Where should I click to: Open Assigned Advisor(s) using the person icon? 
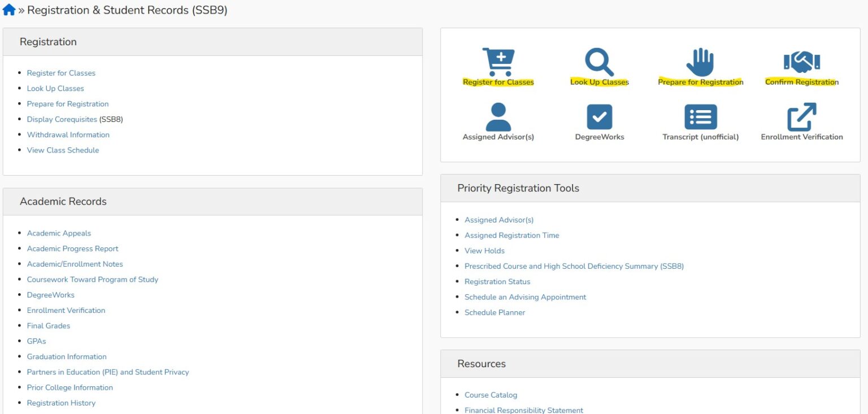pos(498,117)
